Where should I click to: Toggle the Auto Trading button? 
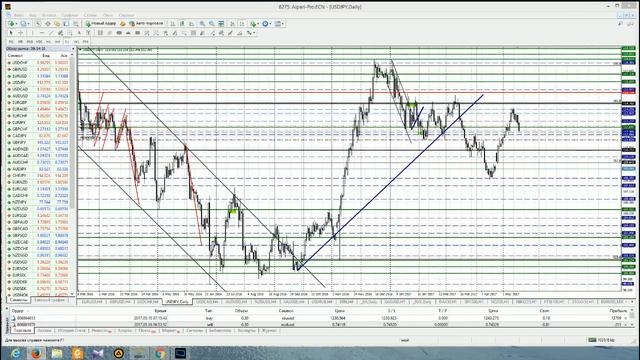[x=146, y=24]
